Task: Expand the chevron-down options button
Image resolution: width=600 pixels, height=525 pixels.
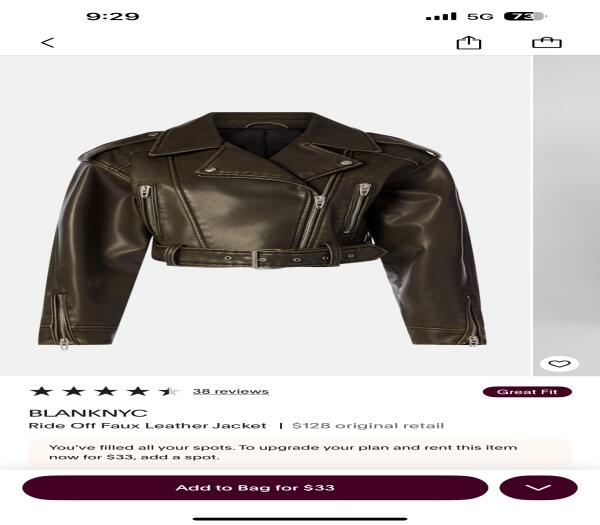Action: 538,488
